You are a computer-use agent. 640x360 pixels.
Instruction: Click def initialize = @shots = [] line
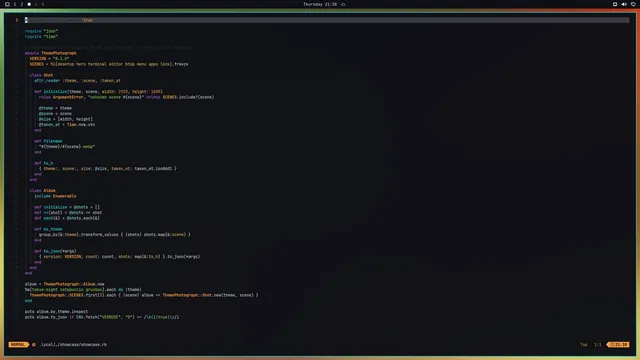point(67,207)
